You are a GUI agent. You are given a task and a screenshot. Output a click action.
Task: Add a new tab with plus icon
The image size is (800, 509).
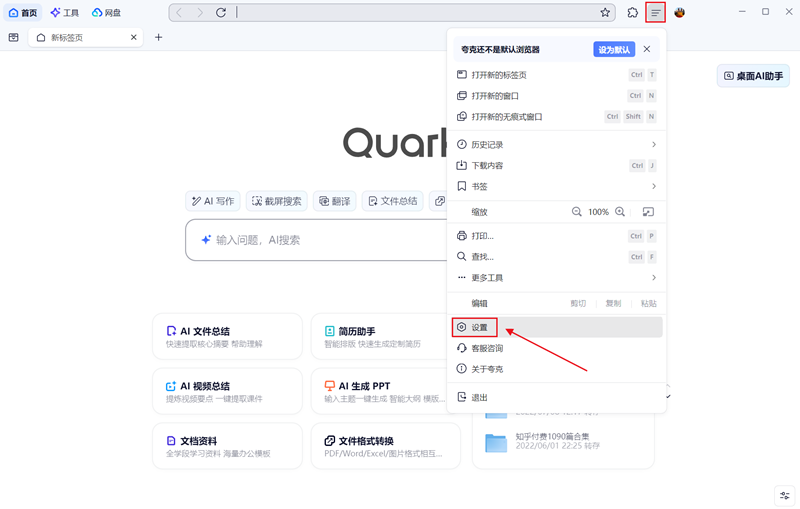click(x=159, y=37)
